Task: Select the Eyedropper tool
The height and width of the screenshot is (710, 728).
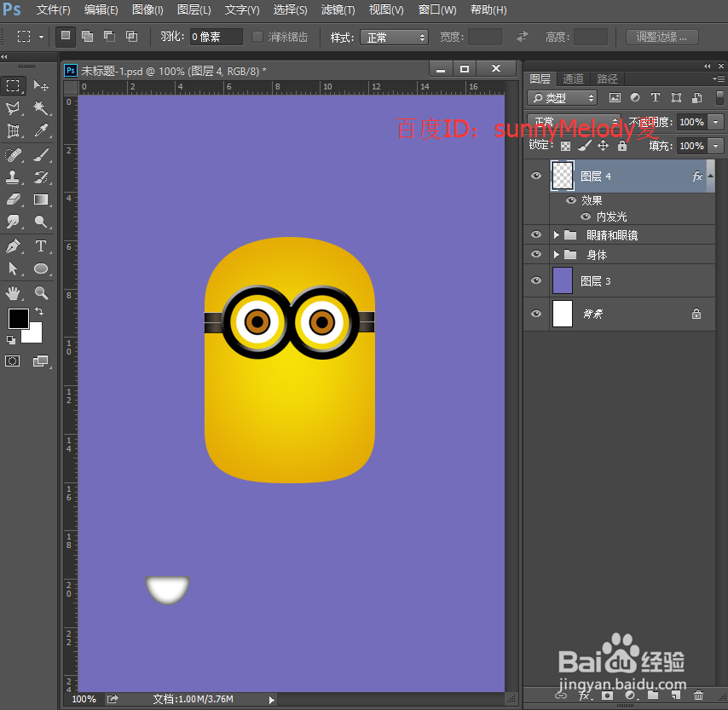Action: click(41, 130)
